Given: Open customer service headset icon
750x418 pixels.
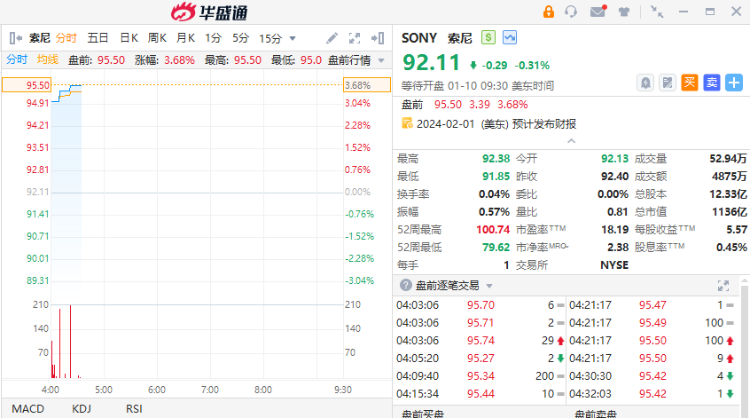Looking at the screenshot, I should [572, 12].
